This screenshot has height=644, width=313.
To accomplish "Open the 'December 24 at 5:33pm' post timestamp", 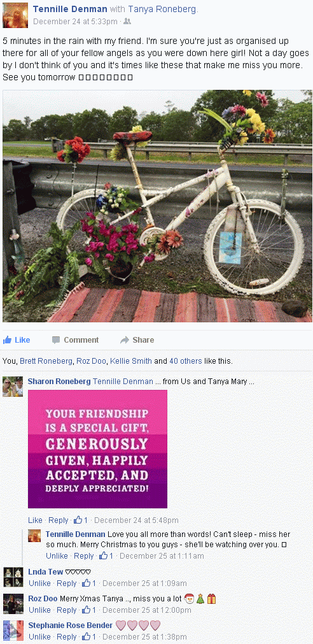I will [75, 22].
